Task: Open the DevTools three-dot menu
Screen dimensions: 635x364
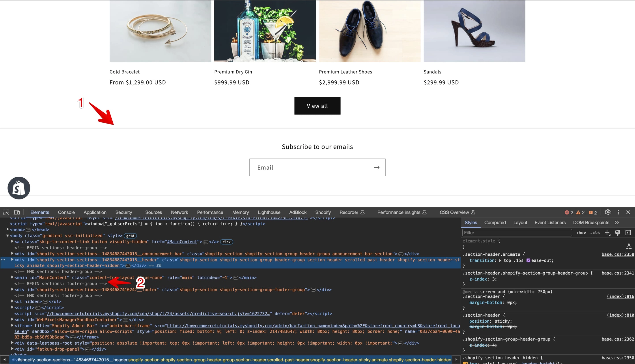Action: point(618,212)
